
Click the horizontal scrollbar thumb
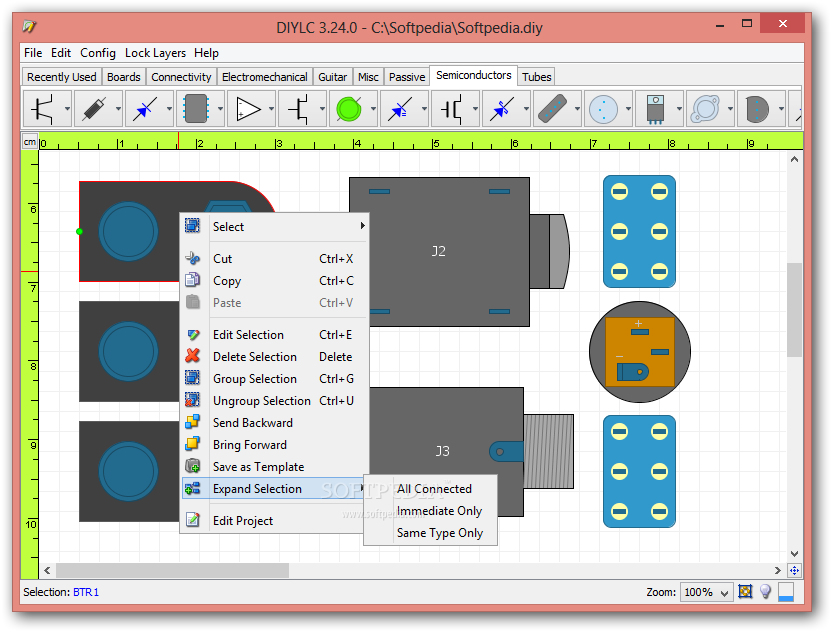point(172,570)
